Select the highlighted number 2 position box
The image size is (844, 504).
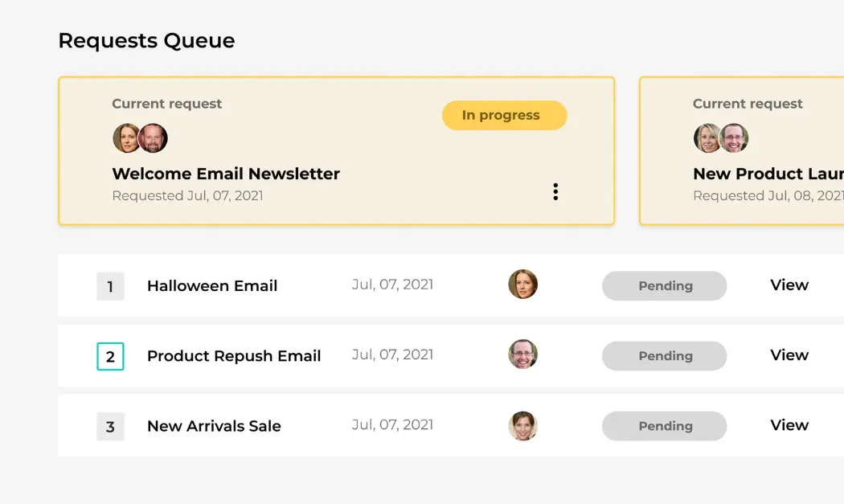click(x=110, y=356)
